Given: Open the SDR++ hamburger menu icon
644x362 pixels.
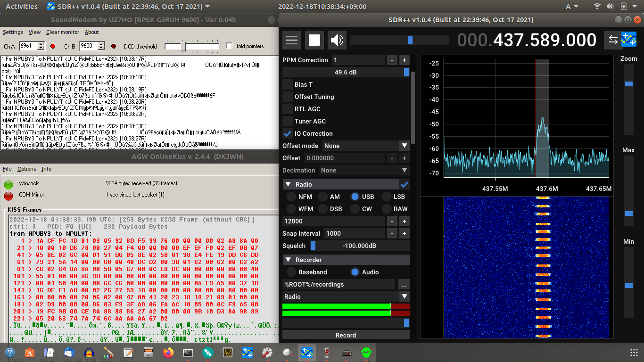Looking at the screenshot, I should pyautogui.click(x=292, y=40).
